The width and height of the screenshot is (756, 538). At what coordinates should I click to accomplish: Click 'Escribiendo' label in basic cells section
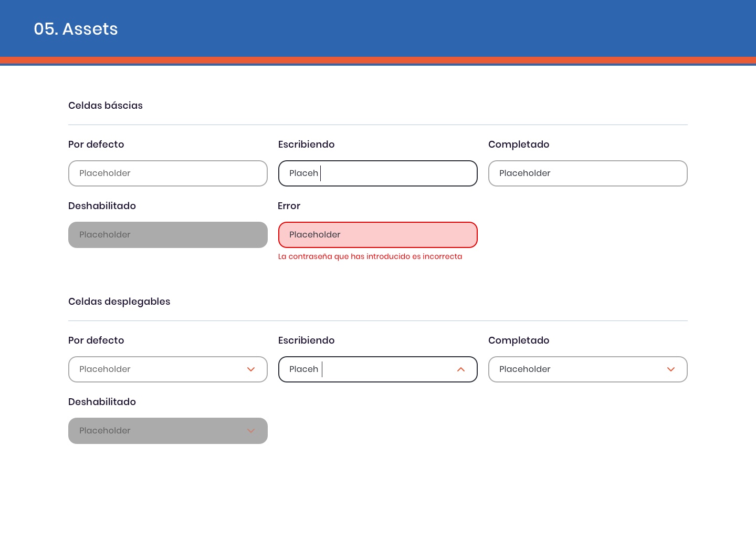(x=306, y=144)
